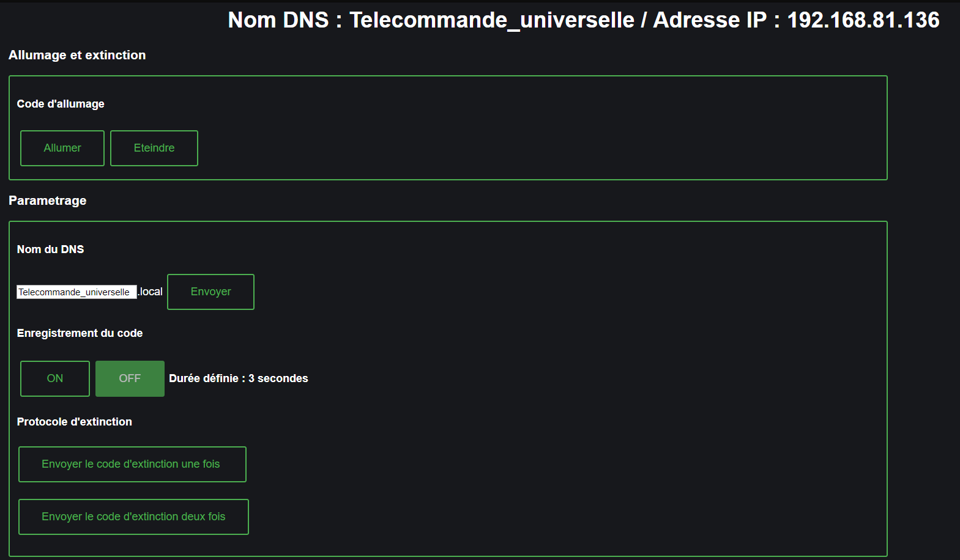Turn off the device using Eteindre
Screen dimensions: 960x560
(154, 148)
